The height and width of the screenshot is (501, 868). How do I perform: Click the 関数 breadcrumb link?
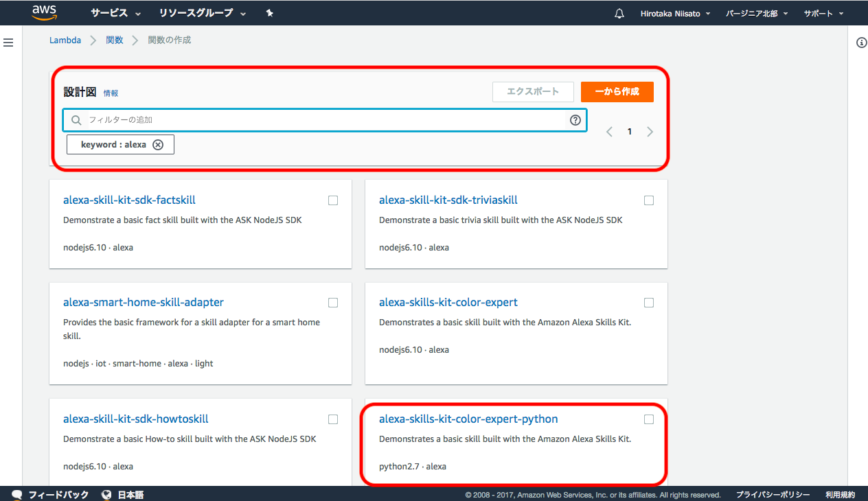tap(115, 40)
